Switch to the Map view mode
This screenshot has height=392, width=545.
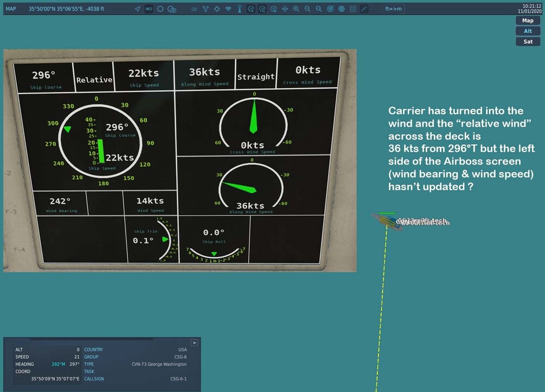tap(528, 21)
